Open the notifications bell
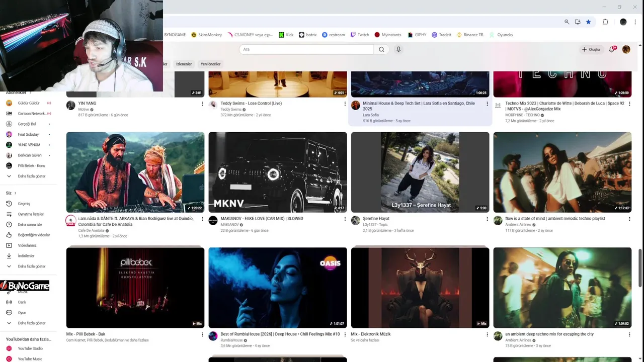The width and height of the screenshot is (644, 362). [612, 49]
